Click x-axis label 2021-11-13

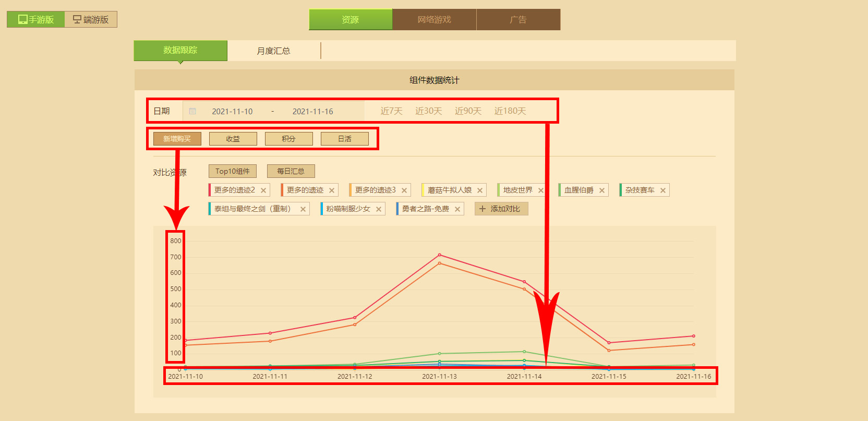(439, 376)
